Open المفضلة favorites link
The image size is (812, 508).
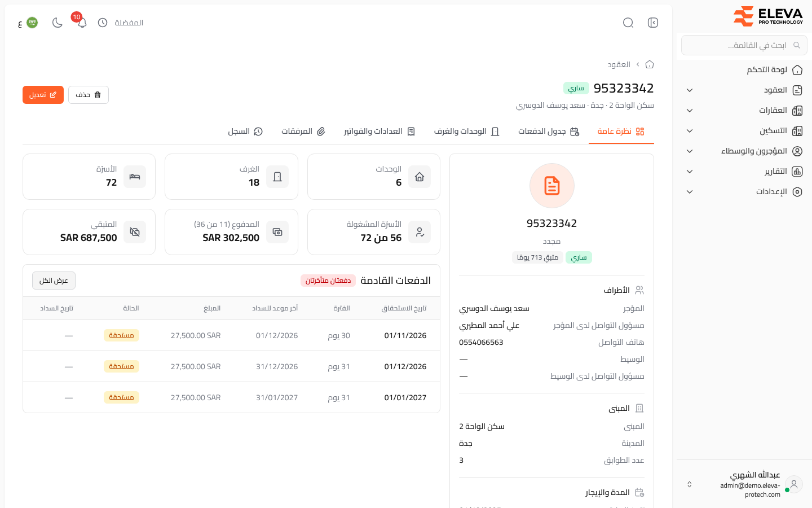[x=129, y=23]
